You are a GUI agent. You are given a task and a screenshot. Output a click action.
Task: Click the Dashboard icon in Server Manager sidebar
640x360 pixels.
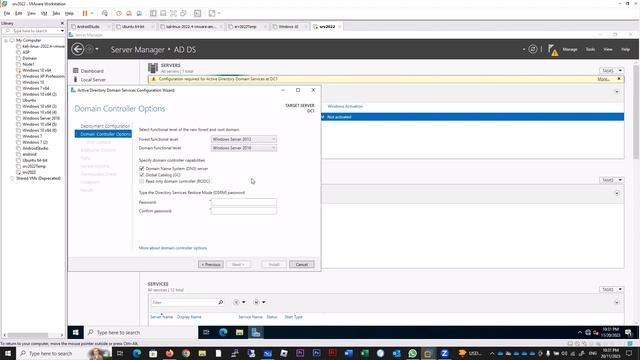click(x=76, y=71)
